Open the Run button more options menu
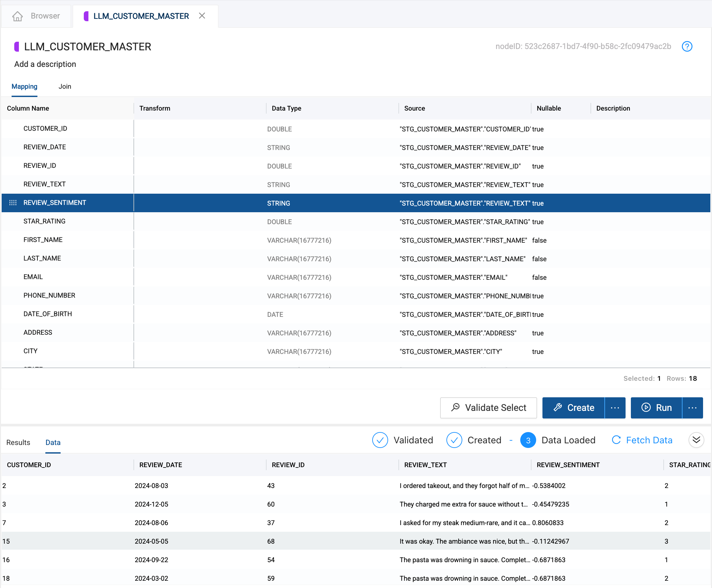The height and width of the screenshot is (588, 712). (x=692, y=408)
